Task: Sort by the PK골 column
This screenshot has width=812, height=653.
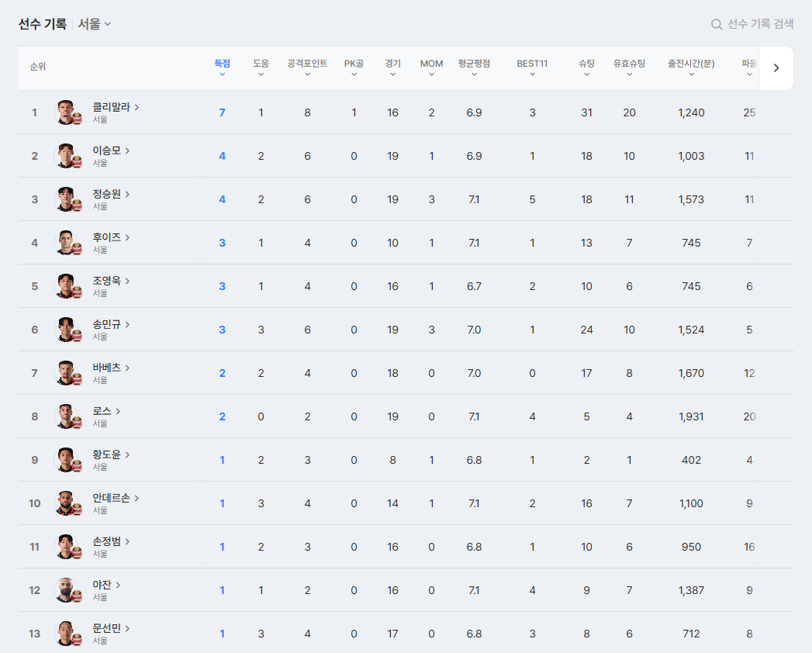Action: (x=354, y=67)
